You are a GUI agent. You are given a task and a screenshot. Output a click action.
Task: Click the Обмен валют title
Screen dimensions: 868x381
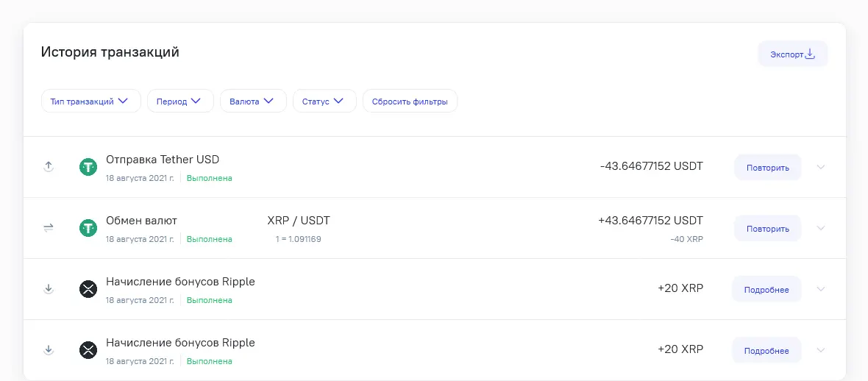(142, 221)
